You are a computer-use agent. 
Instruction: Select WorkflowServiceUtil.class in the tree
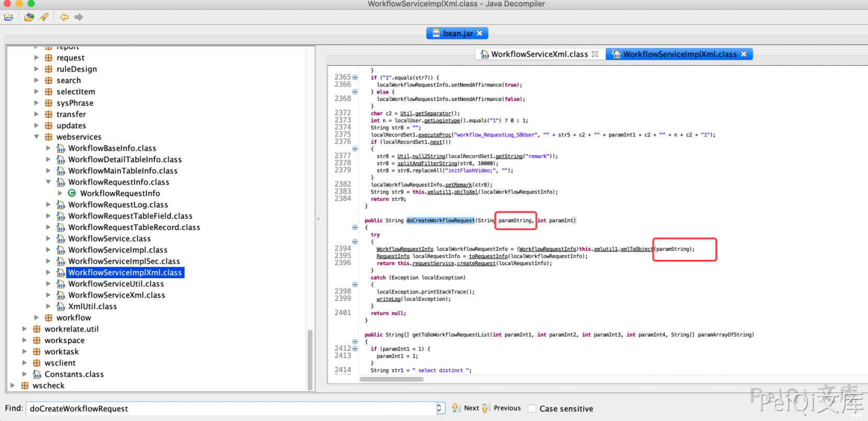[116, 284]
